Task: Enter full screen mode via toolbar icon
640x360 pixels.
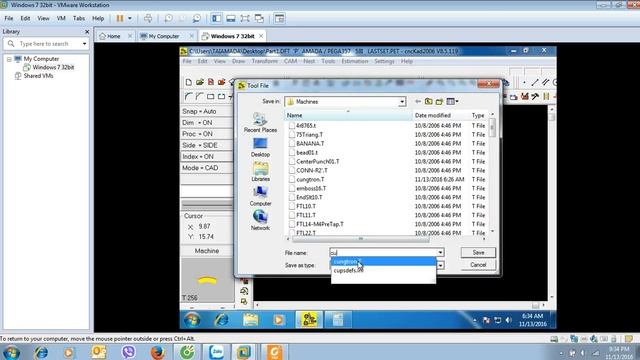Action: [245, 18]
